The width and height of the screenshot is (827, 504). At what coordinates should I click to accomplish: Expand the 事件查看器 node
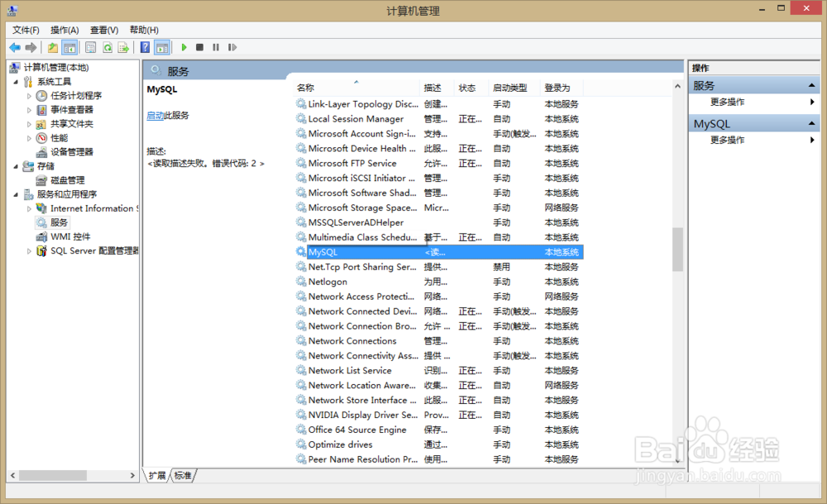point(29,110)
